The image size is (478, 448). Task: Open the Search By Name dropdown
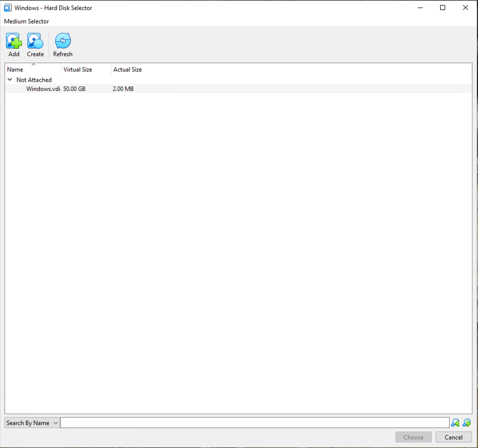click(x=32, y=423)
